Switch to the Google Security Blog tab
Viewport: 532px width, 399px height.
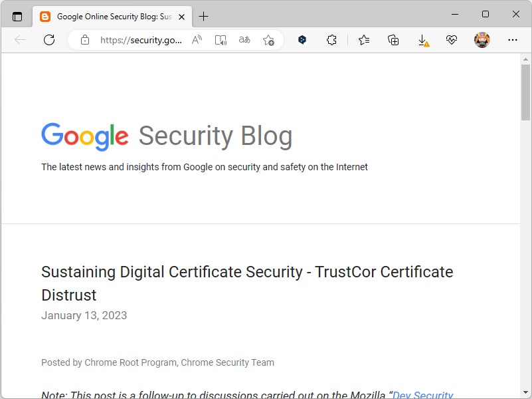point(110,16)
